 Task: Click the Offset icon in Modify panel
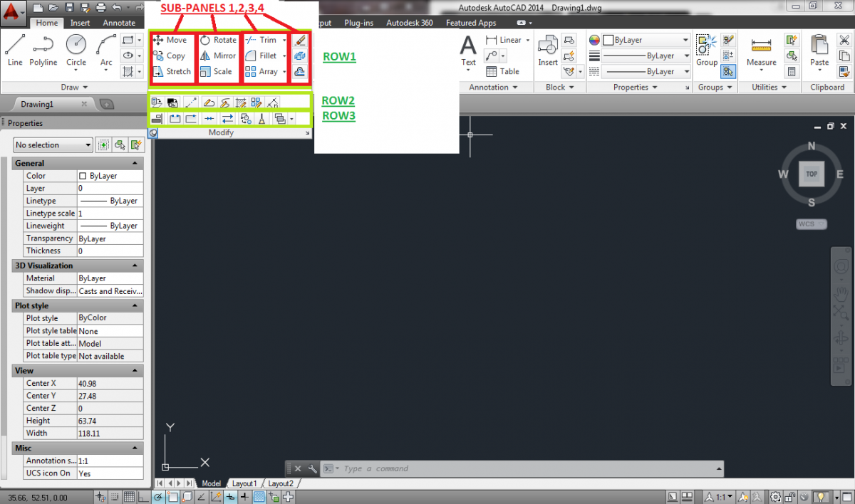coord(300,71)
